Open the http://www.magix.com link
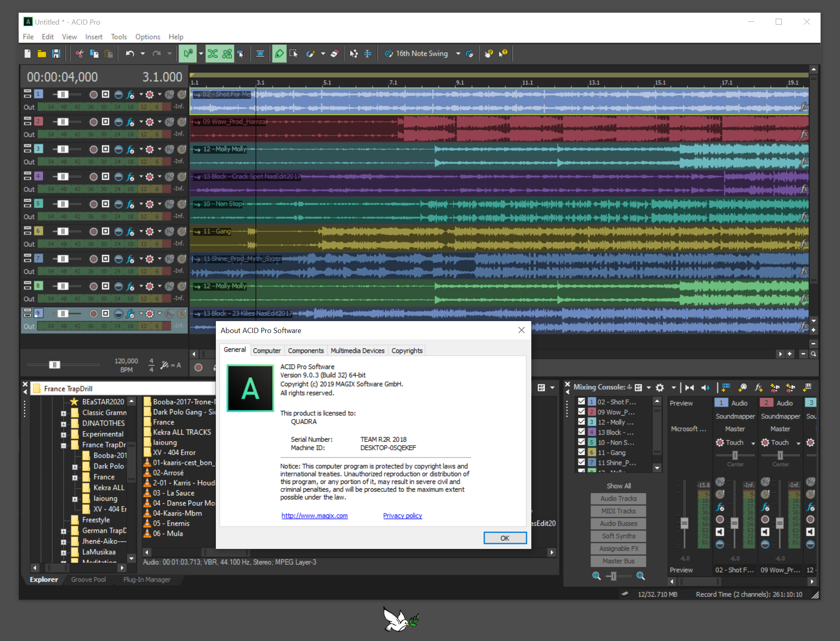Screen dimensions: 840x641 click(x=314, y=515)
